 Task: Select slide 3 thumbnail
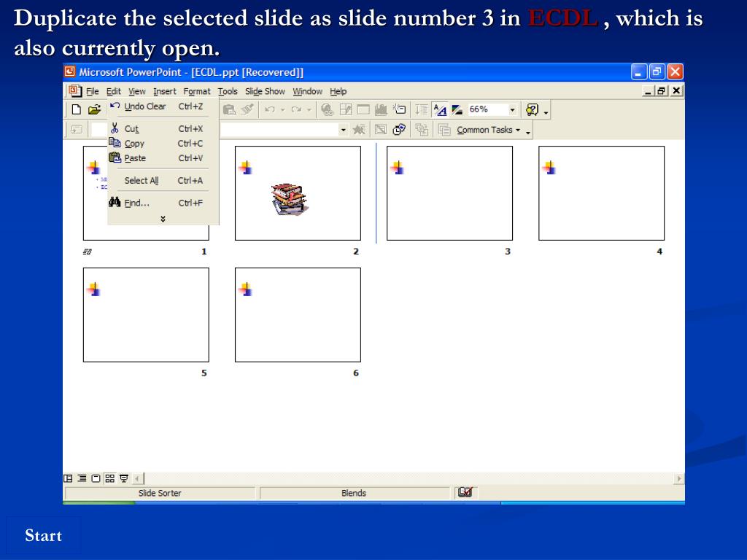click(449, 192)
